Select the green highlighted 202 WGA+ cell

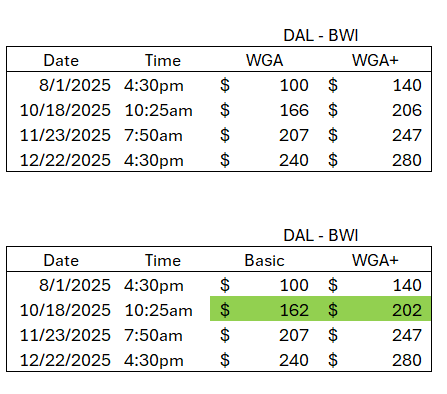pos(375,310)
